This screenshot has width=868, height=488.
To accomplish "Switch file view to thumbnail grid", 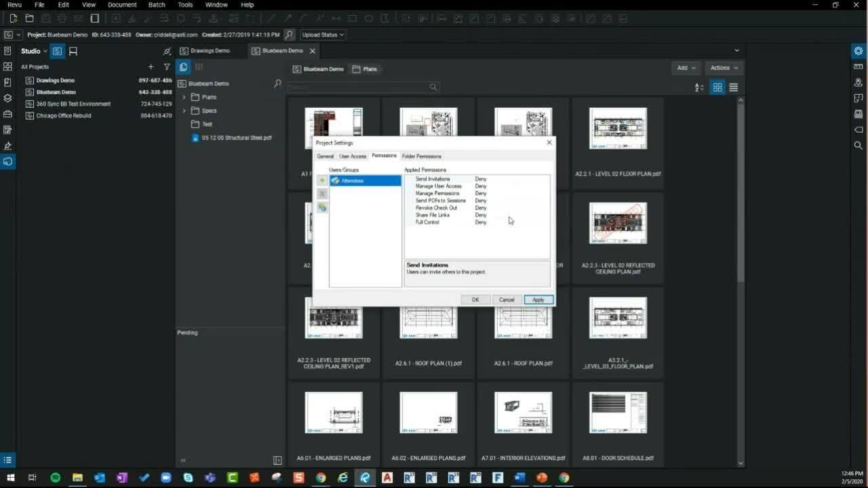I will pyautogui.click(x=717, y=87).
